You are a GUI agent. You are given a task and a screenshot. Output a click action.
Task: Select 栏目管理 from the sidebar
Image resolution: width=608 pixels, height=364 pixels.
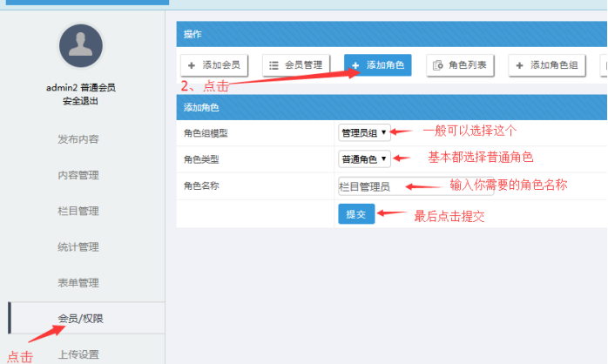(x=78, y=211)
